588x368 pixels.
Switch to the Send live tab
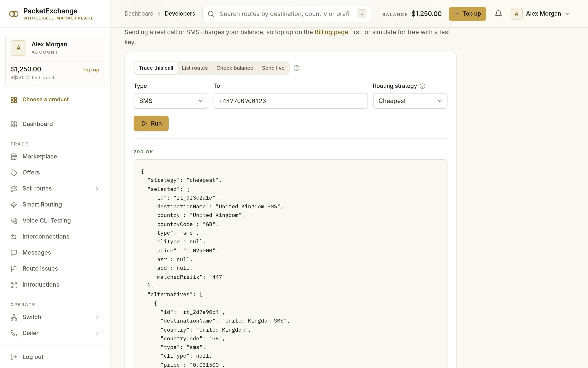[x=273, y=68]
